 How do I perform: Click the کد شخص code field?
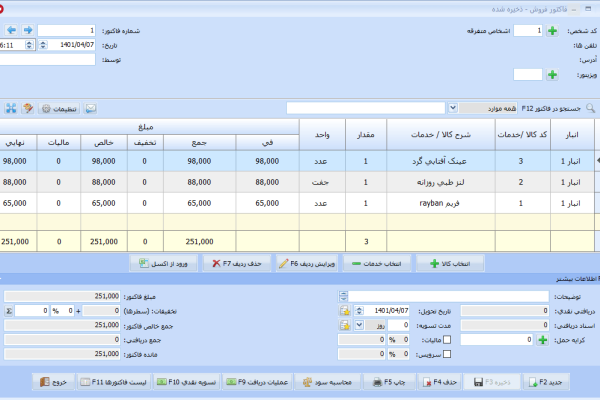[x=528, y=31]
